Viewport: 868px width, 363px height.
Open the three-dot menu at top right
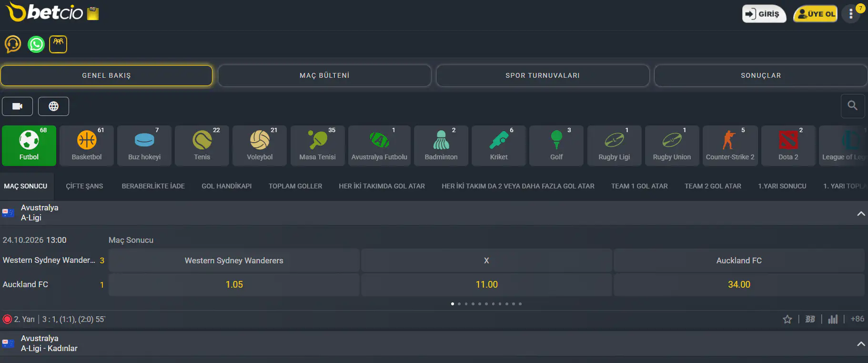[851, 14]
